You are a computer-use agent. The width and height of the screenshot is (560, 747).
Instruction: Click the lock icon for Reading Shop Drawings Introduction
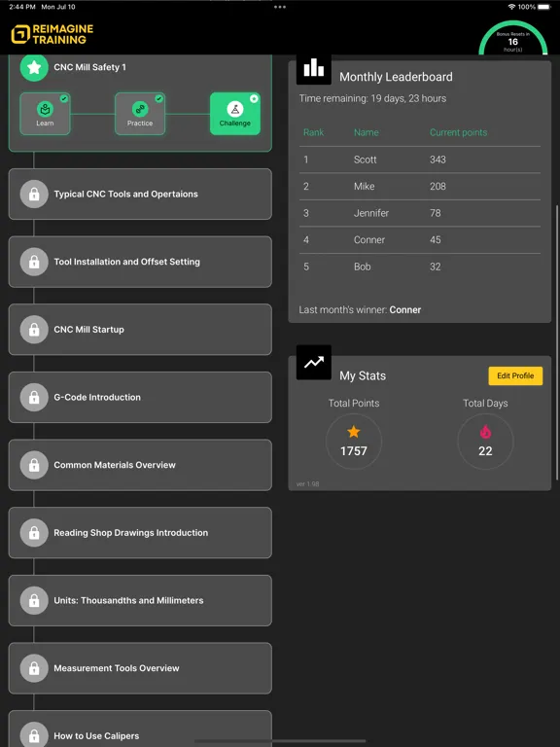34,533
